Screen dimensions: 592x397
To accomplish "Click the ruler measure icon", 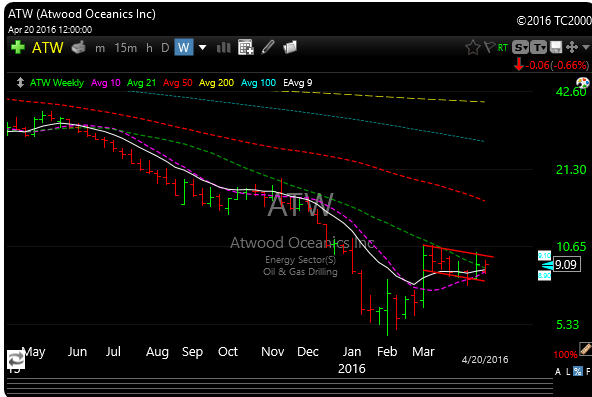I will [x=586, y=348].
